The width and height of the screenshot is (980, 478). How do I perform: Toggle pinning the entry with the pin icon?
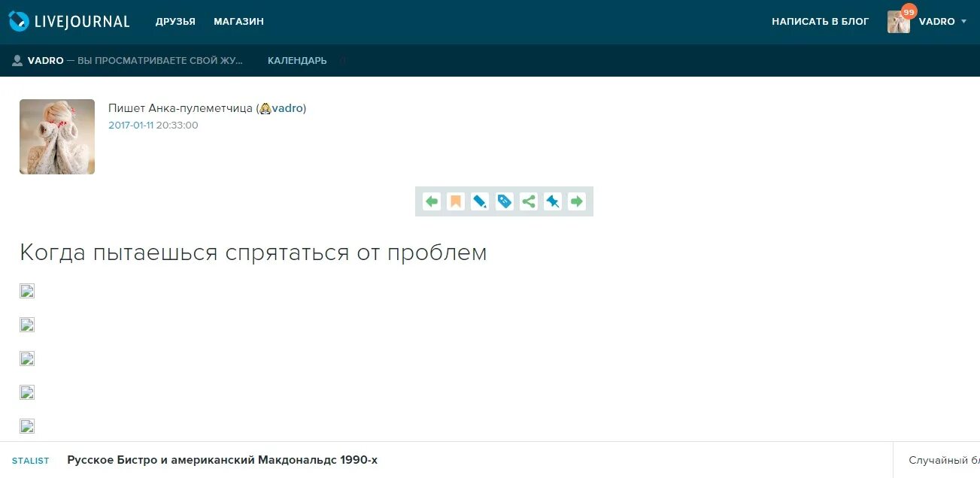pos(553,201)
